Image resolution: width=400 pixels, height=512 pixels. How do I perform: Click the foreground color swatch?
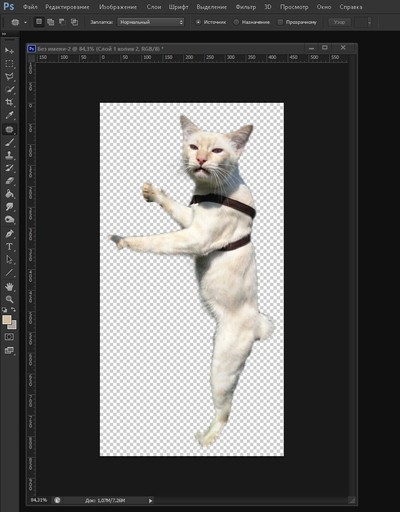coord(7,320)
